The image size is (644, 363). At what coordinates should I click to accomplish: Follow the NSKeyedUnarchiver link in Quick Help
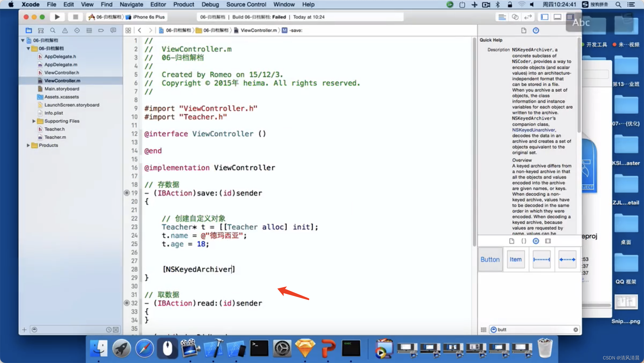coord(533,130)
